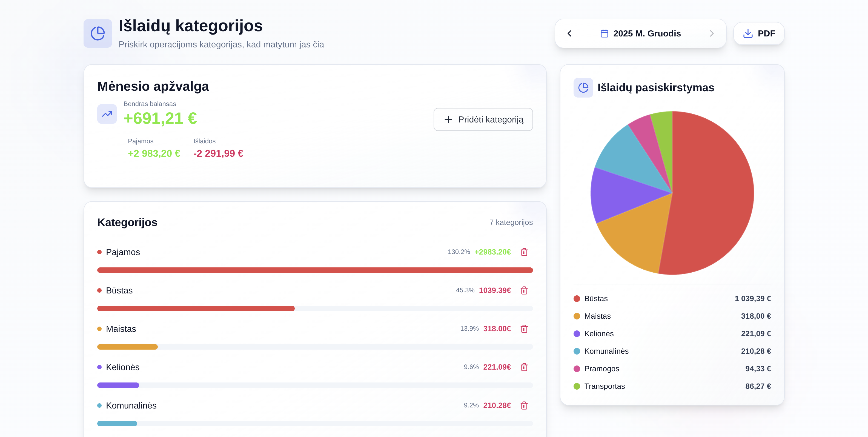Delete the Maistas category via trash icon
Viewport: 868px width, 437px height.
524,329
